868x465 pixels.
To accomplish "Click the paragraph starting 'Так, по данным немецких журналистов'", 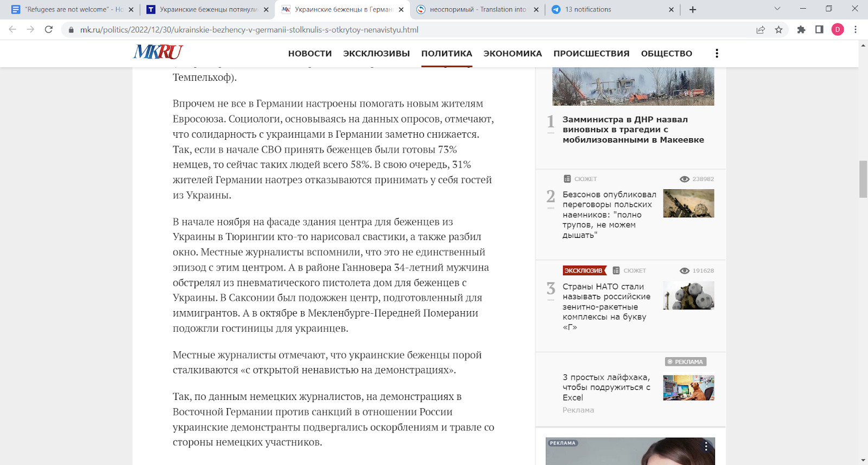I will (x=333, y=419).
